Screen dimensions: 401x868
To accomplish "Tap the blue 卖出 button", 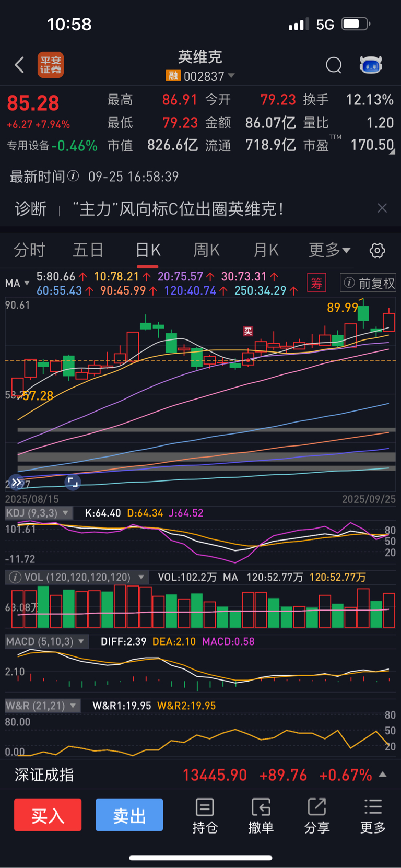I will [129, 815].
